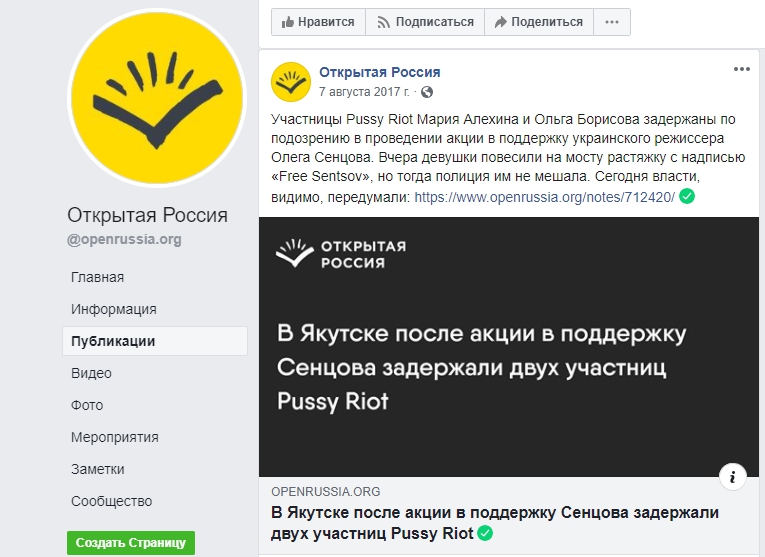Open article title В Якутске после акции
The width and height of the screenshot is (765, 557).
click(495, 523)
